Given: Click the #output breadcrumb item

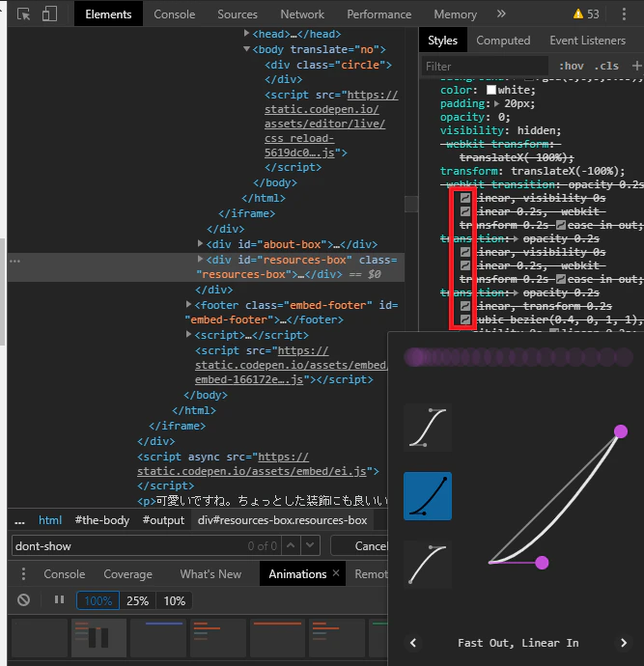Looking at the screenshot, I should click(x=163, y=520).
